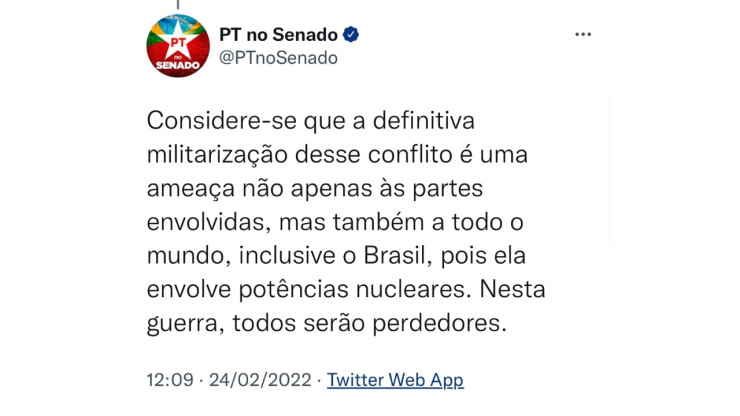The width and height of the screenshot is (740, 416).
Task: Visit the @PTnoSenado handle link
Action: click(x=278, y=58)
